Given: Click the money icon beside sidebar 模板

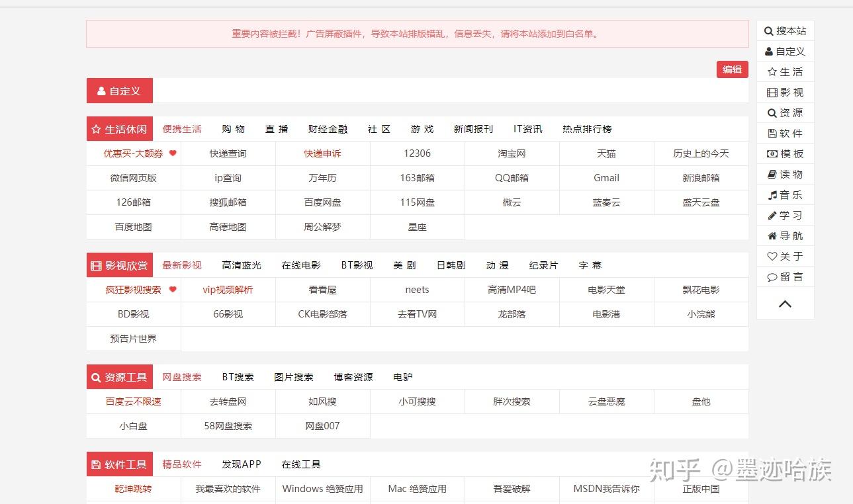Looking at the screenshot, I should 772,154.
